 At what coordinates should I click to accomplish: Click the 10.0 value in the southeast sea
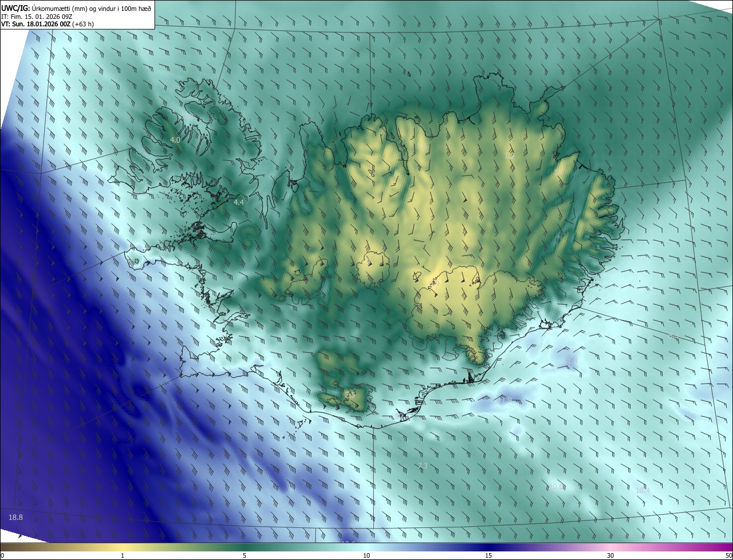557,486
